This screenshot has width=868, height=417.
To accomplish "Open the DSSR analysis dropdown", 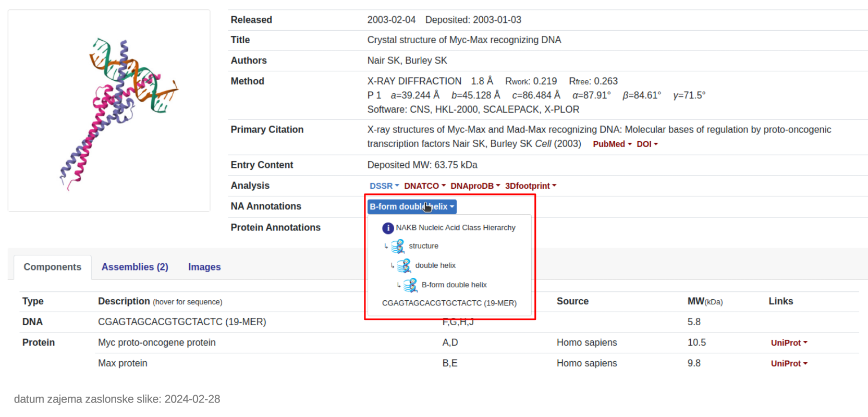I will (x=384, y=186).
